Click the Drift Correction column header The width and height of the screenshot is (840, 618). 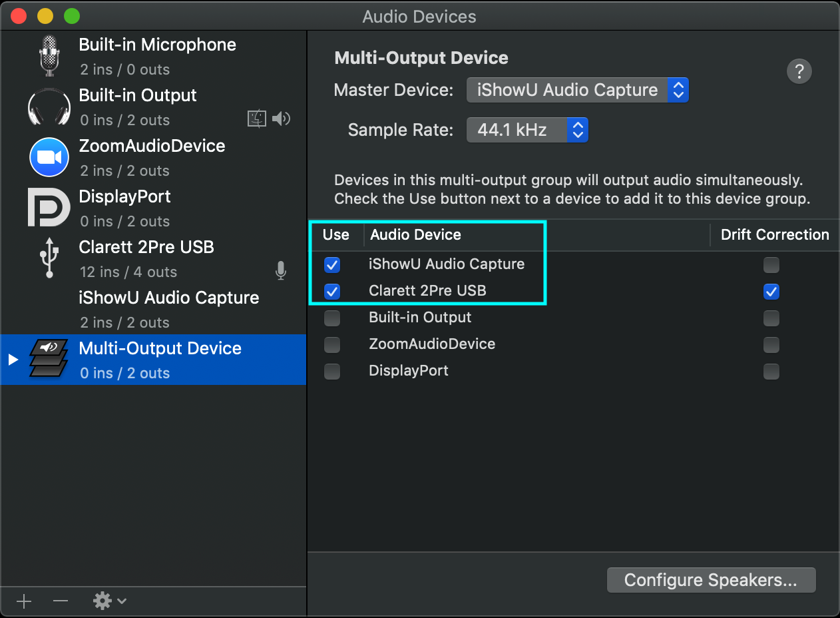[x=775, y=234]
